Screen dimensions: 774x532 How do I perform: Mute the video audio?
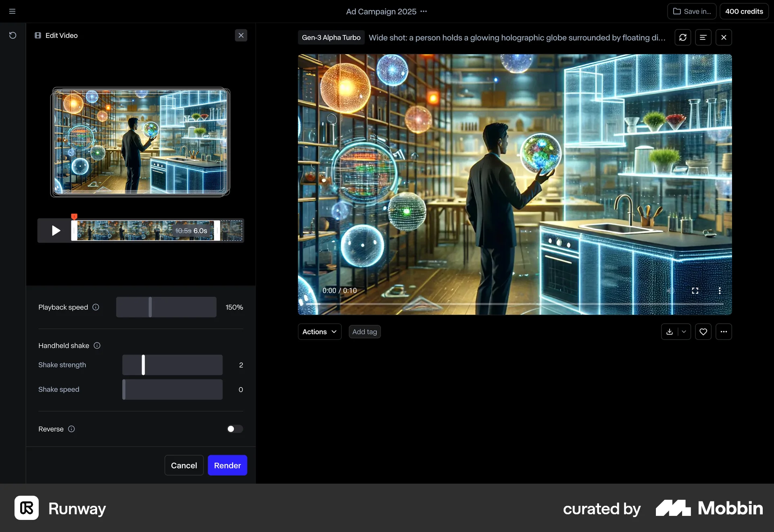tap(670, 291)
